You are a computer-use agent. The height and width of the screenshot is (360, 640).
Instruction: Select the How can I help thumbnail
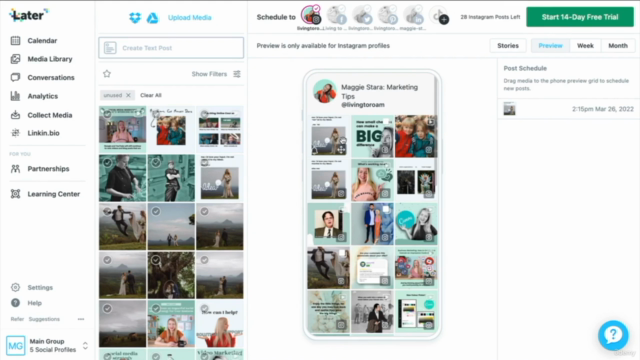(x=220, y=324)
